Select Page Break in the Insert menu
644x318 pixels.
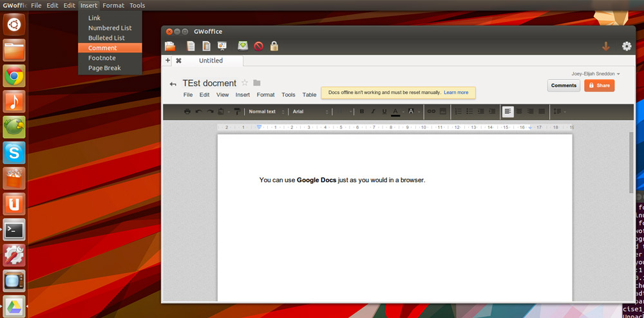point(104,68)
